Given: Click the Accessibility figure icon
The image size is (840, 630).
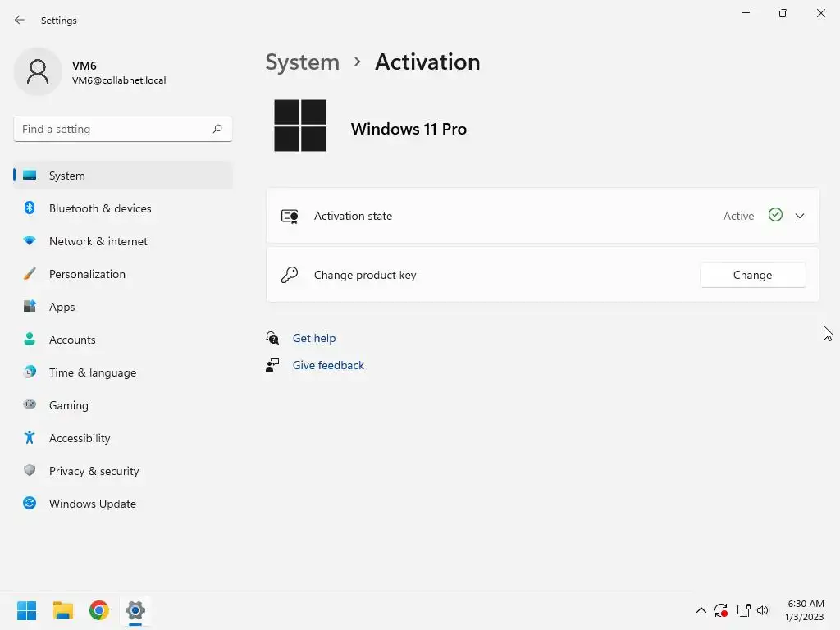Looking at the screenshot, I should (x=30, y=438).
